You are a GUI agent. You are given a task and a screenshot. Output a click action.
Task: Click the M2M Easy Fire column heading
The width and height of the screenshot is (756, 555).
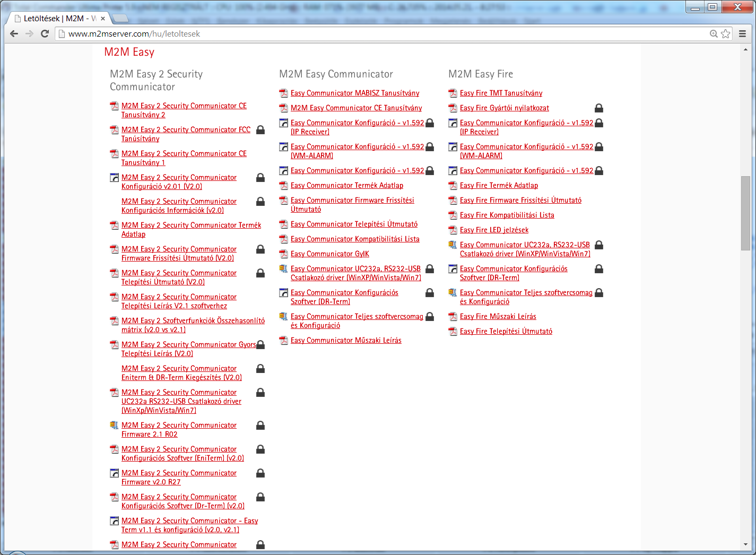click(481, 74)
